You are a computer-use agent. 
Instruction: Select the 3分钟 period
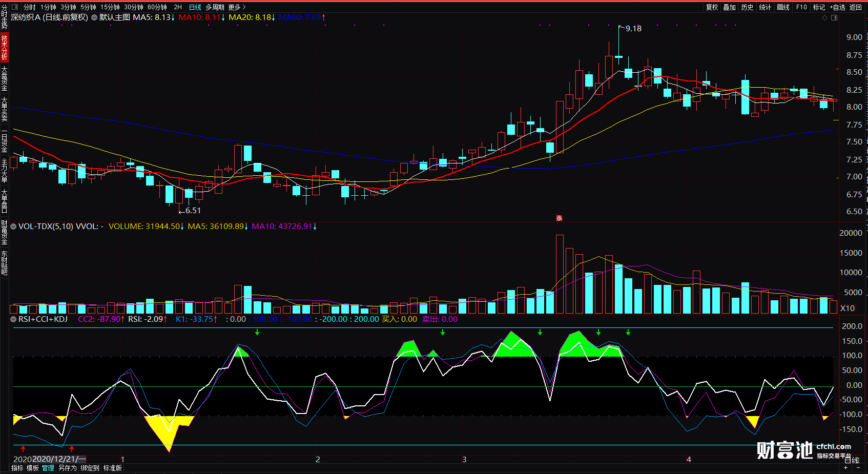(68, 7)
